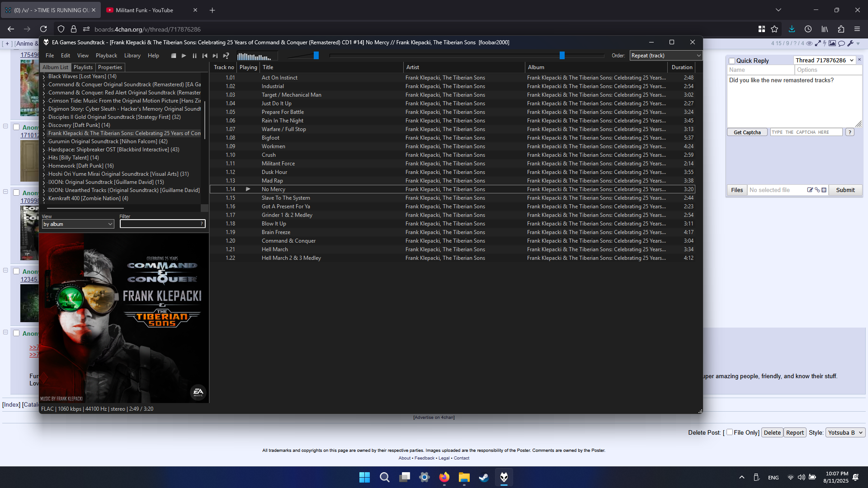Open the View by album dropdown
The image size is (868, 488).
tap(78, 224)
